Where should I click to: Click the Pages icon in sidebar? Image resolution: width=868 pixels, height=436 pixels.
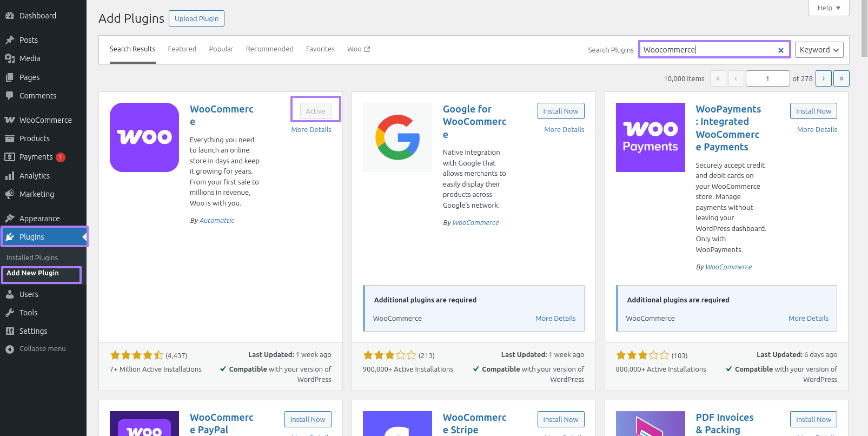click(10, 77)
